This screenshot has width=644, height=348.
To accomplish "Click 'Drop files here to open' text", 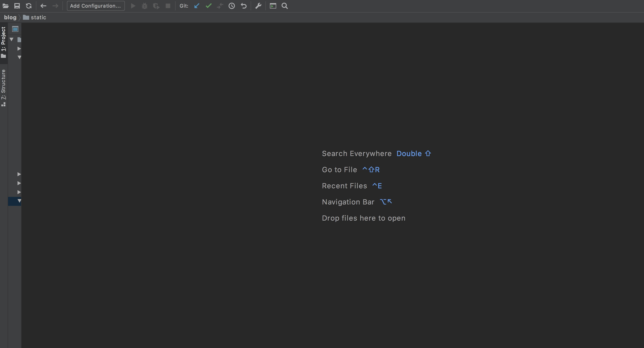I will [x=364, y=218].
